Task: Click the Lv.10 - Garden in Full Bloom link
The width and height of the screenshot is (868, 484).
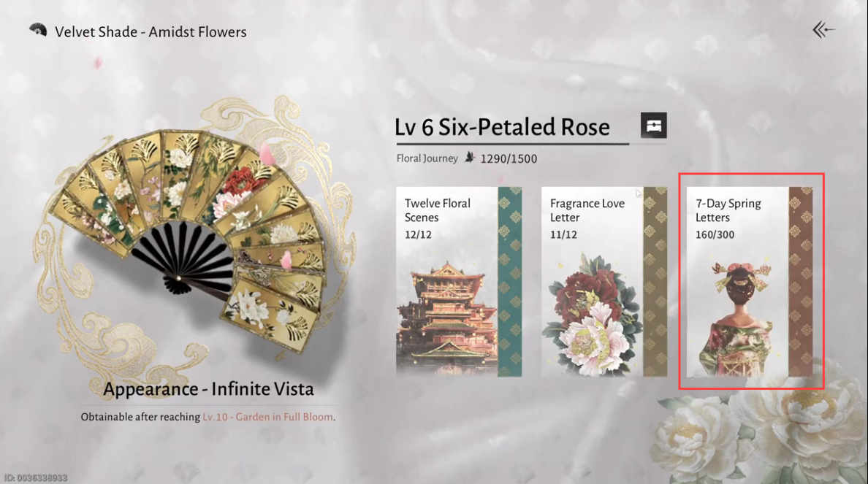Action: coord(268,417)
